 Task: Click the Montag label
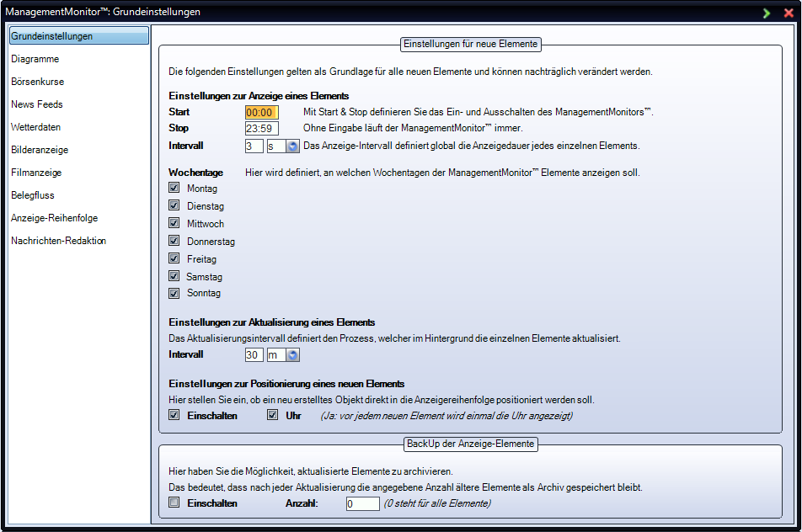(x=202, y=189)
